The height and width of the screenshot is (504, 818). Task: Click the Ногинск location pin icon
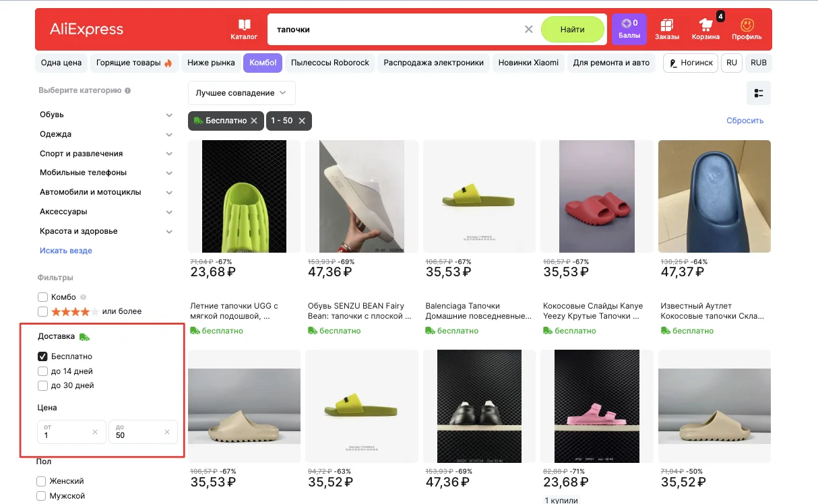point(672,62)
